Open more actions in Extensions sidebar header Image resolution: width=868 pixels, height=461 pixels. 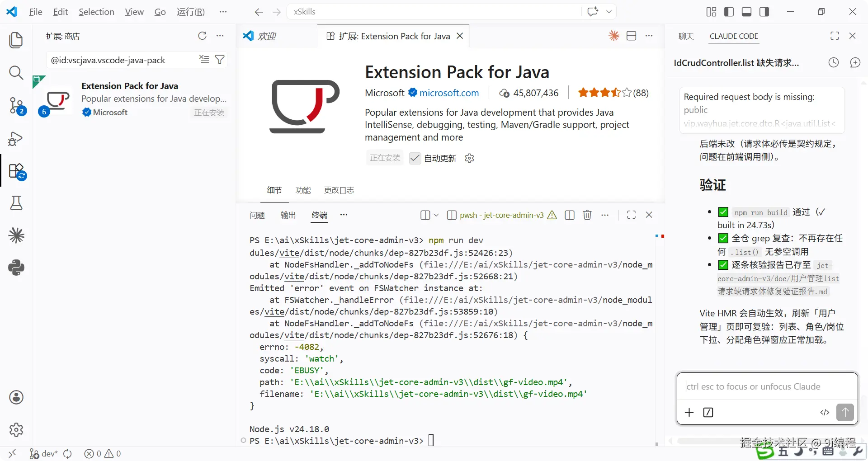click(220, 36)
